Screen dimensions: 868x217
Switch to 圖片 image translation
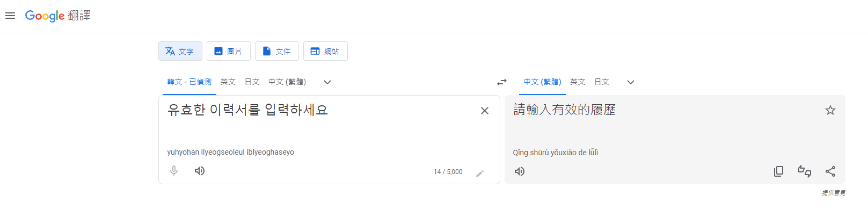(228, 51)
